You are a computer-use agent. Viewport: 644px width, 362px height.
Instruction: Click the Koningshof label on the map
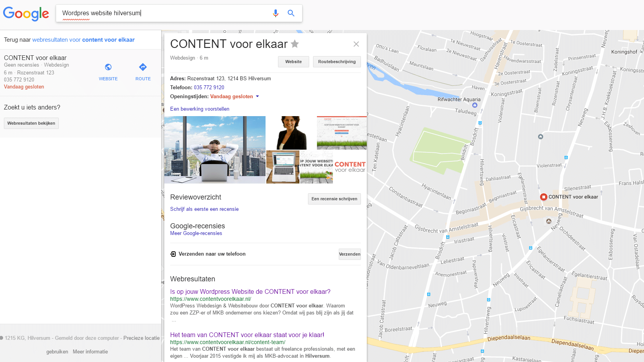pyautogui.click(x=624, y=52)
